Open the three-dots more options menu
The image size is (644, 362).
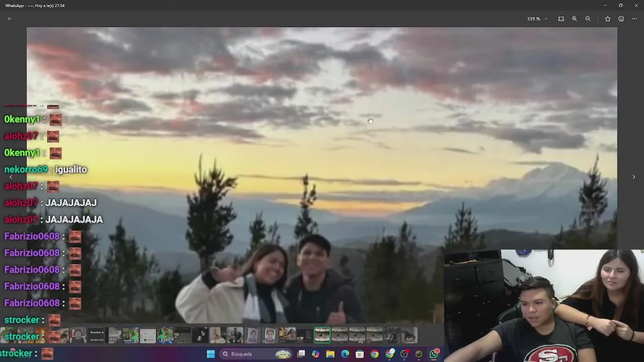coord(634,19)
